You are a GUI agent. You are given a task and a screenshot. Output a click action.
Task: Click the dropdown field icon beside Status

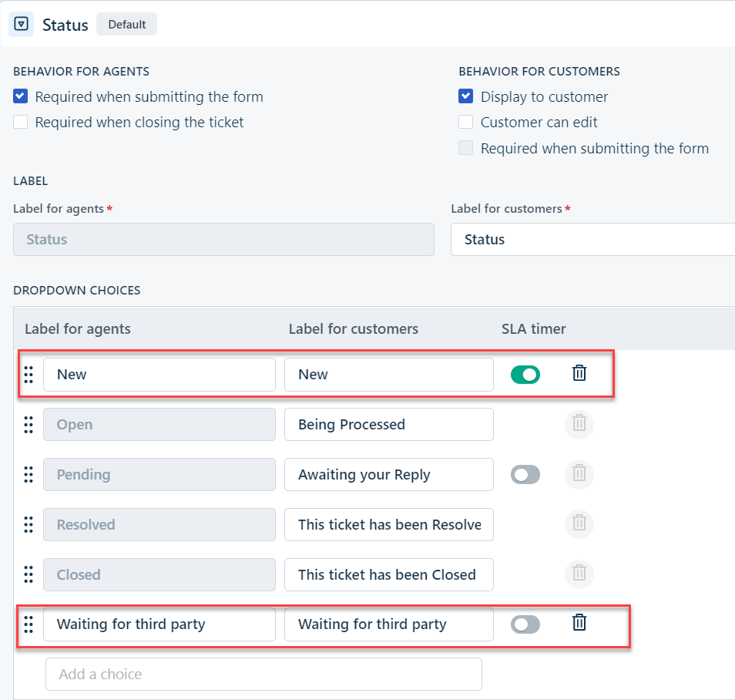[x=22, y=24]
